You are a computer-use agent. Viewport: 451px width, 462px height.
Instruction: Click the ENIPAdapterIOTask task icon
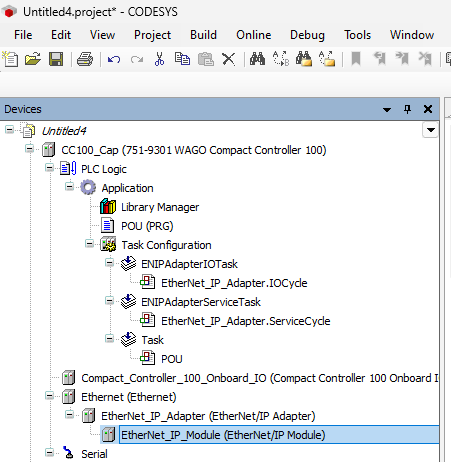pyautogui.click(x=128, y=264)
